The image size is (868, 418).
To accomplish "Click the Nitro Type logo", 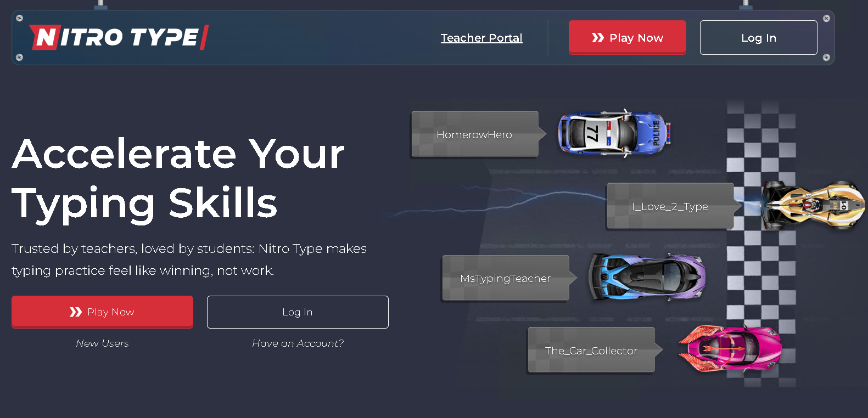I will pyautogui.click(x=119, y=37).
